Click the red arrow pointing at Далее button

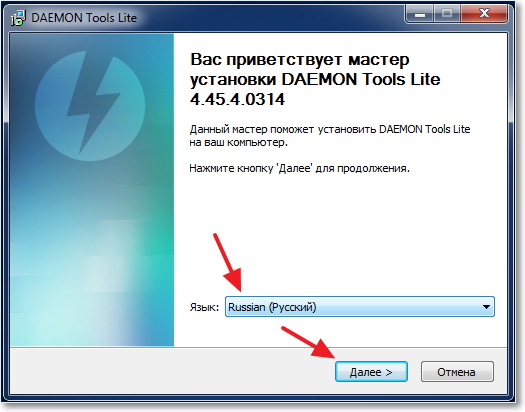click(x=308, y=344)
